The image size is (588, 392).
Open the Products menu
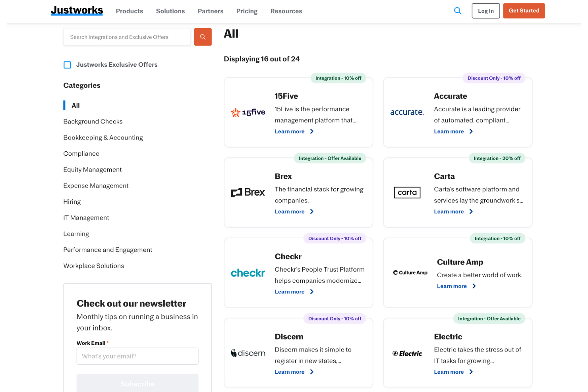129,11
